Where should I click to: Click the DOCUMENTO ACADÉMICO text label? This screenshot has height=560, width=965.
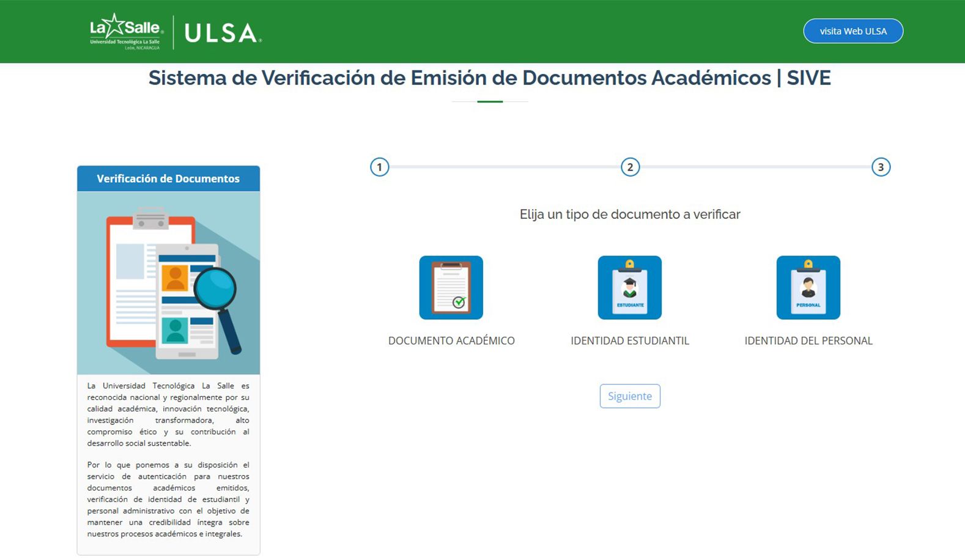click(451, 341)
